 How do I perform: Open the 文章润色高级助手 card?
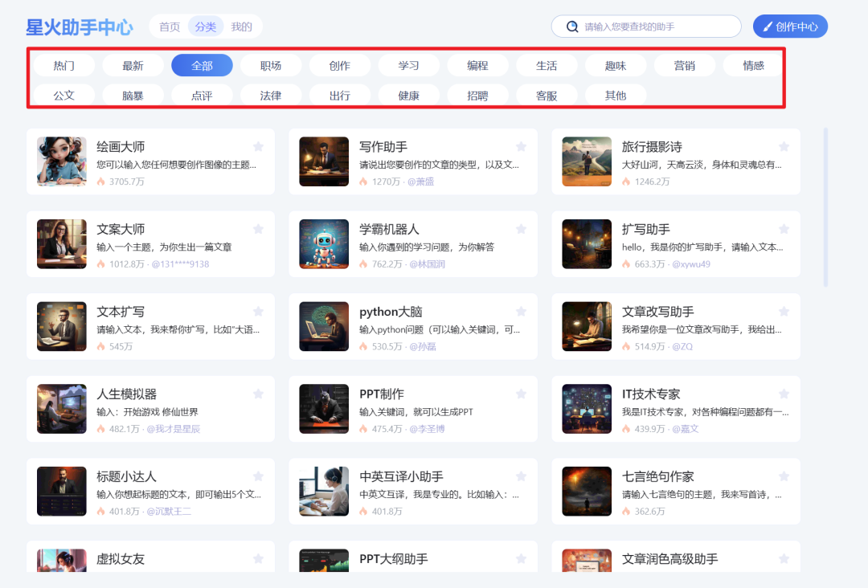pos(676,557)
